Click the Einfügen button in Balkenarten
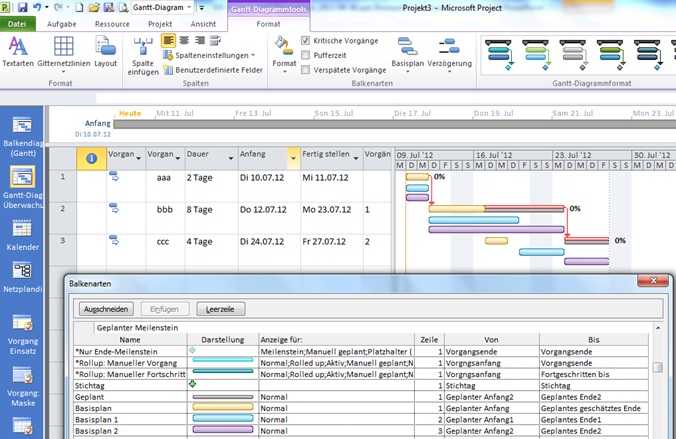Image resolution: width=676 pixels, height=439 pixels. pyautogui.click(x=164, y=309)
